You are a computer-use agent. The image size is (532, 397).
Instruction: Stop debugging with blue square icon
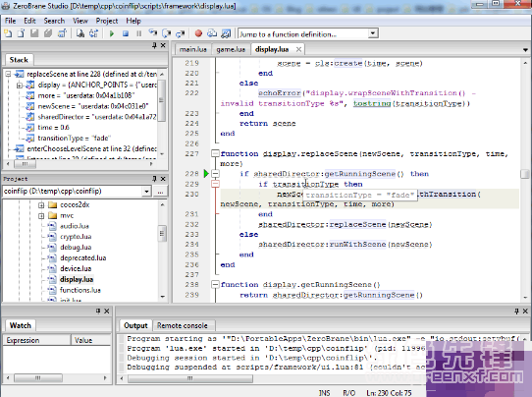click(x=126, y=33)
